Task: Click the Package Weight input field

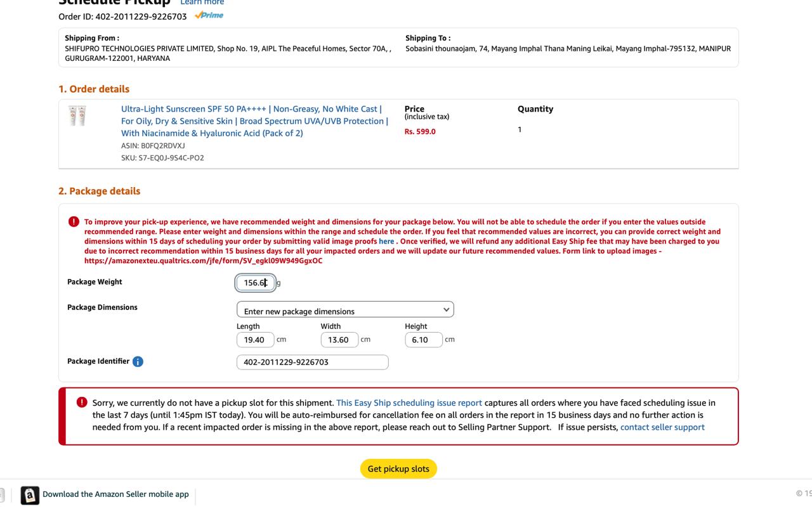Action: (x=255, y=283)
